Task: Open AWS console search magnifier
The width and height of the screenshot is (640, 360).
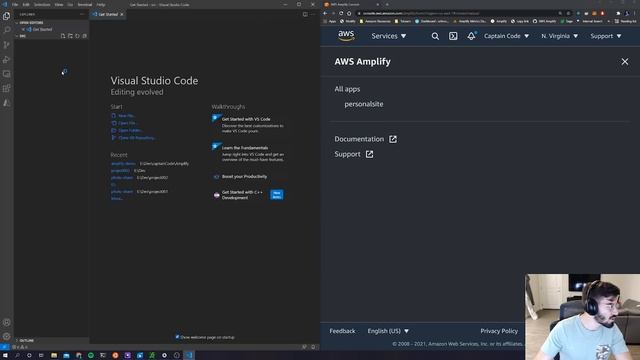Action: pyautogui.click(x=435, y=36)
